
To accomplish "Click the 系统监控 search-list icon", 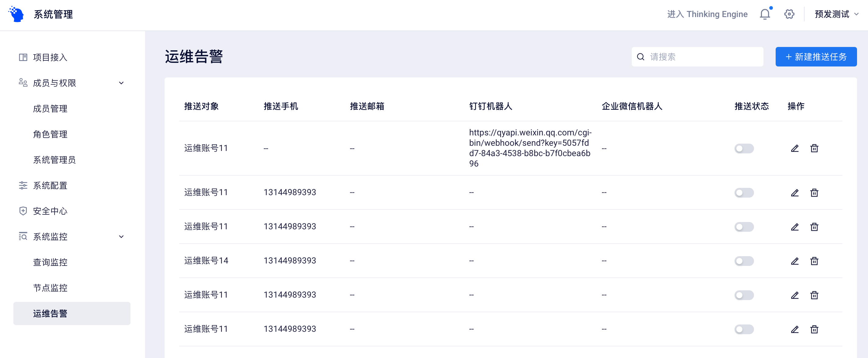I will [x=23, y=237].
